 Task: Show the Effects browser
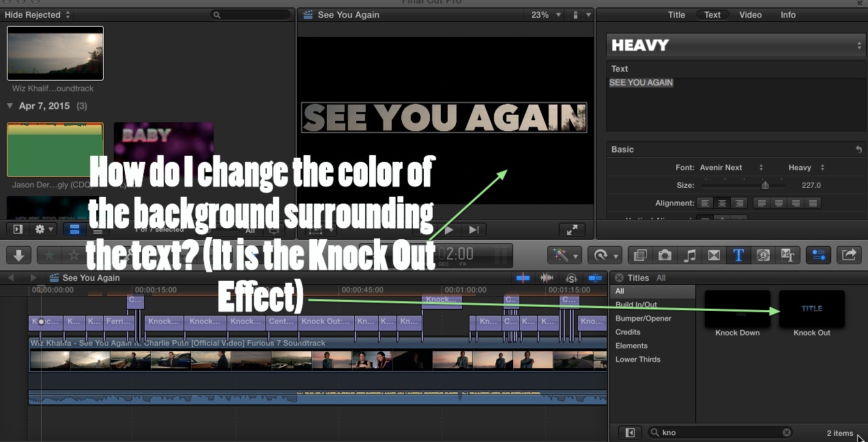[x=639, y=255]
